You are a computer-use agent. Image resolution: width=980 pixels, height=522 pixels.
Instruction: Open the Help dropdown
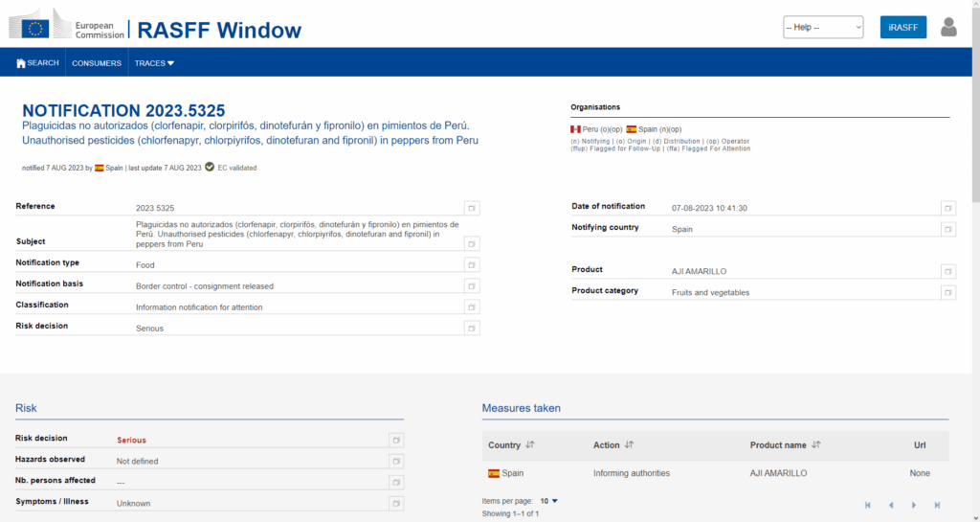pyautogui.click(x=823, y=27)
